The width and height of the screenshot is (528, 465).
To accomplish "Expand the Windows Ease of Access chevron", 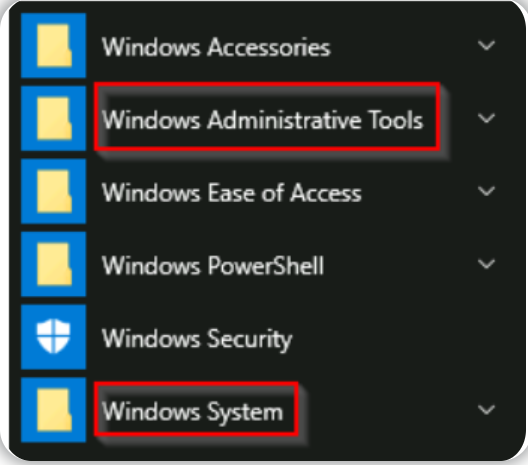I will tap(486, 191).
